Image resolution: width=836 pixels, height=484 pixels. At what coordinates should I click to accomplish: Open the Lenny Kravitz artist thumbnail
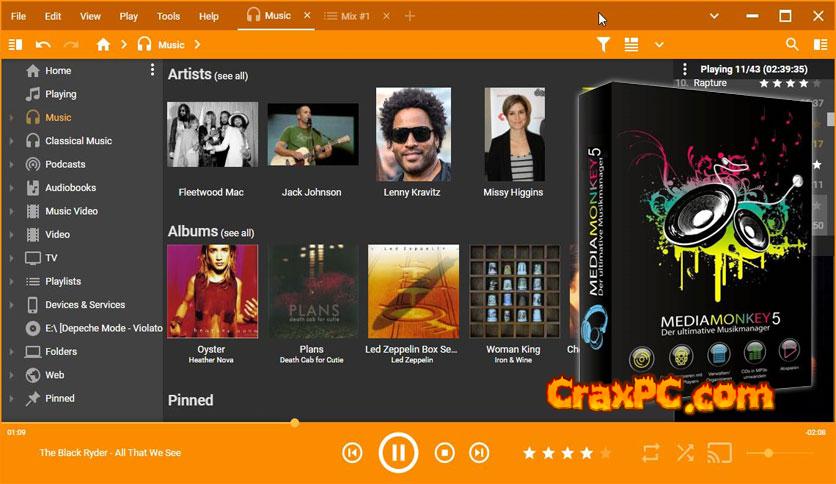click(413, 134)
